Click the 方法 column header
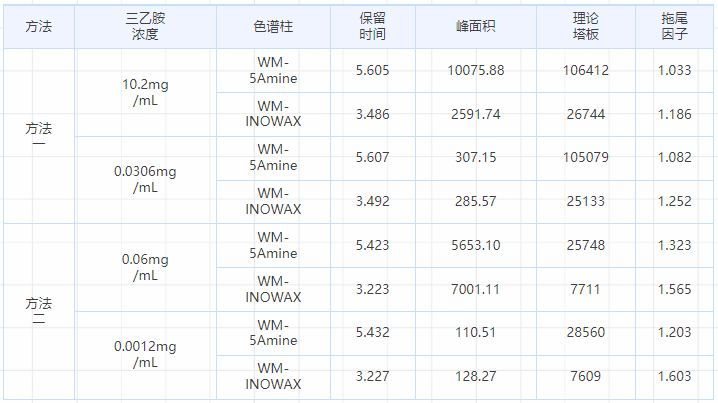The width and height of the screenshot is (718, 403). point(38,27)
